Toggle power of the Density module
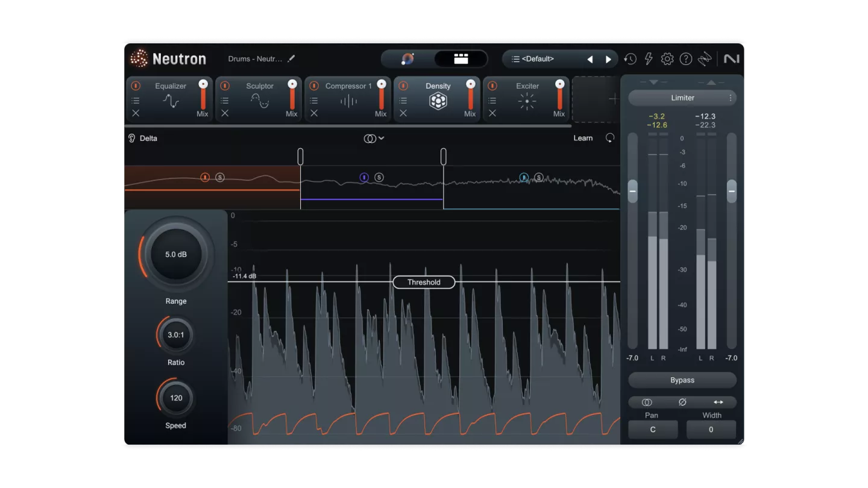Image resolution: width=868 pixels, height=488 pixels. (403, 86)
